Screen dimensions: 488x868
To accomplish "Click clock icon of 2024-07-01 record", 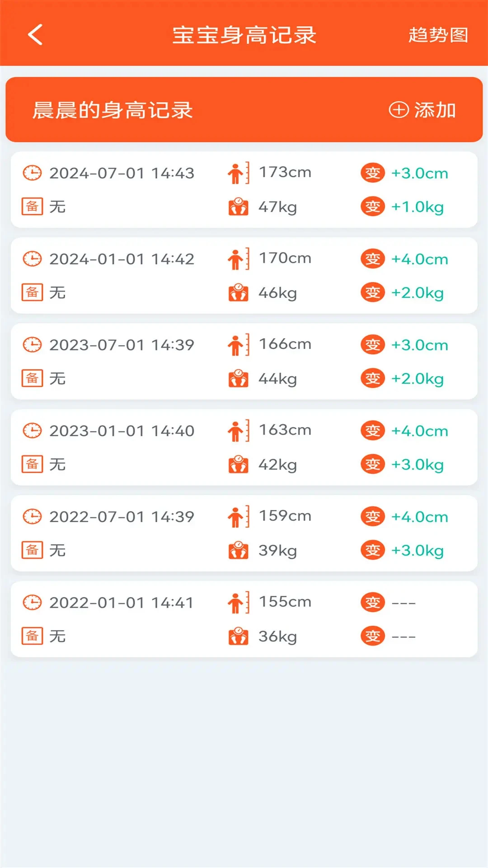I will (32, 173).
